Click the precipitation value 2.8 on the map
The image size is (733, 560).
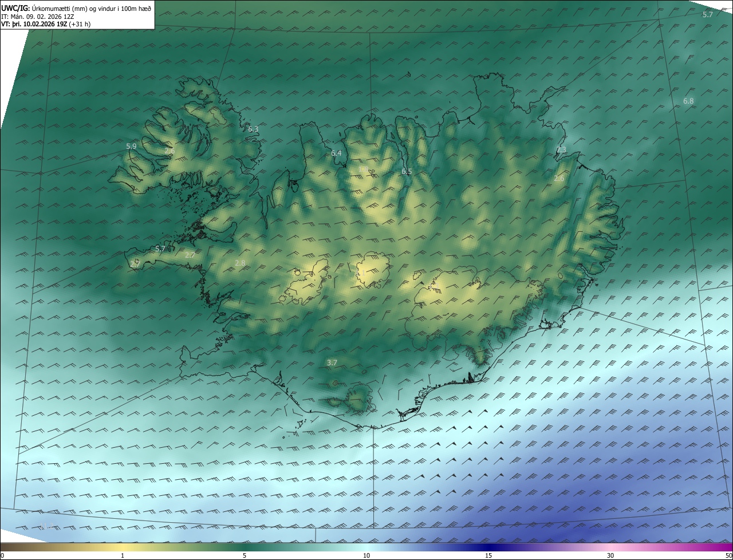(240, 263)
